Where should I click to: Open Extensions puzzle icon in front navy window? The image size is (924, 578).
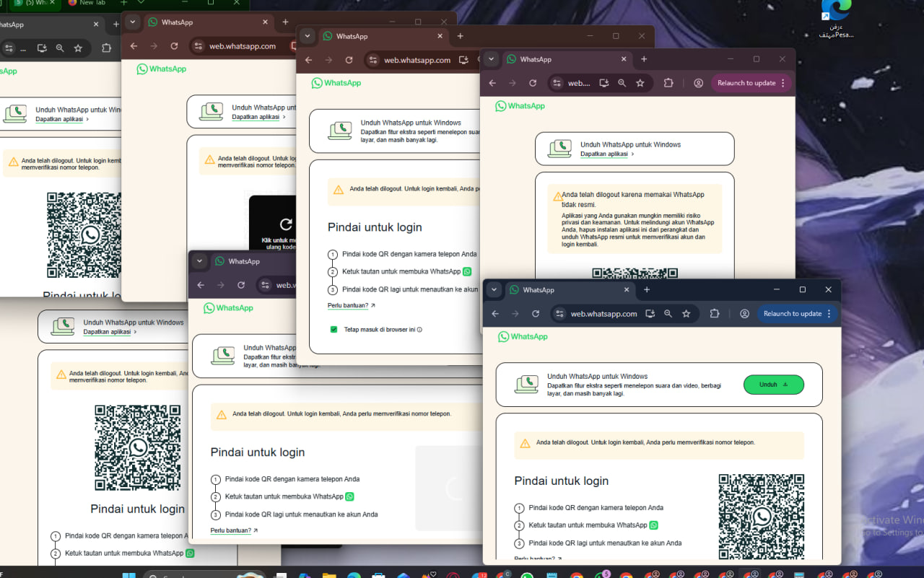[x=715, y=314]
